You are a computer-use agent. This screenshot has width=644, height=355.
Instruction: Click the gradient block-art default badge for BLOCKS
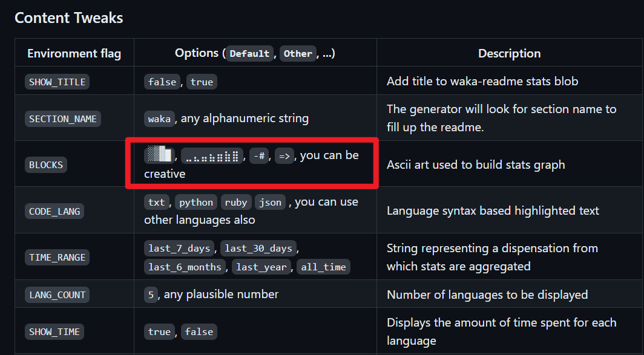pos(159,155)
